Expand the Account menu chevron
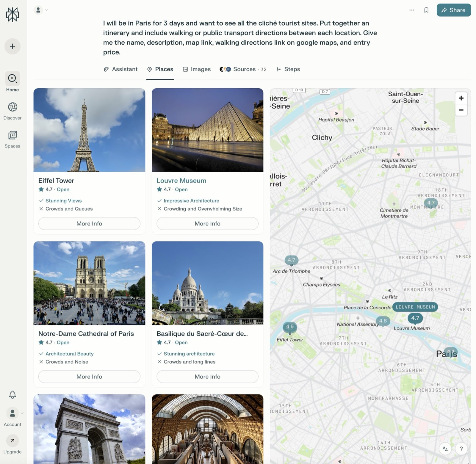This screenshot has height=464, width=476. pos(22,413)
